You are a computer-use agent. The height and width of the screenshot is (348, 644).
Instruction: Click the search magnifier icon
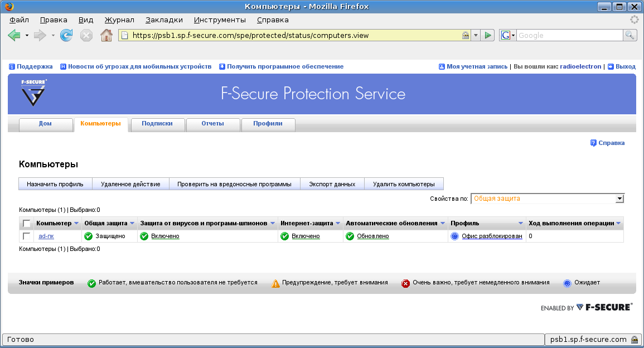(630, 35)
